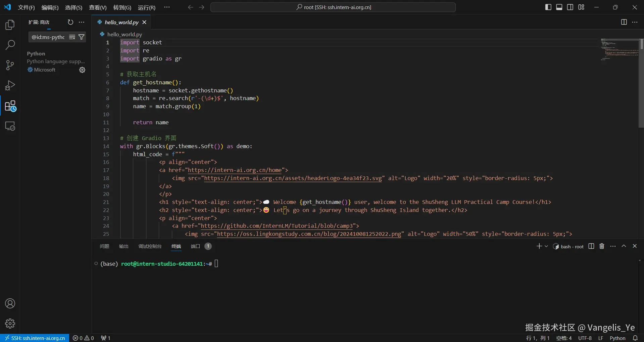Image resolution: width=644 pixels, height=342 pixels.
Task: Open terminal panel more actions menu
Action: pos(613,246)
